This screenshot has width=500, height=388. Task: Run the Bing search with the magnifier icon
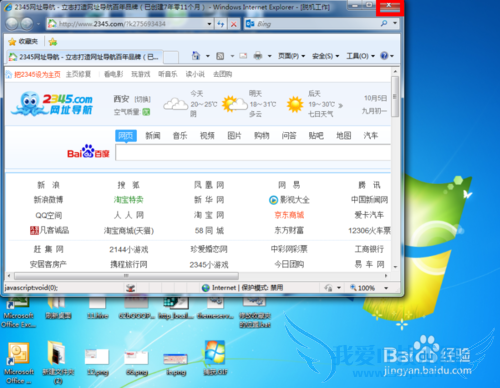coord(384,23)
